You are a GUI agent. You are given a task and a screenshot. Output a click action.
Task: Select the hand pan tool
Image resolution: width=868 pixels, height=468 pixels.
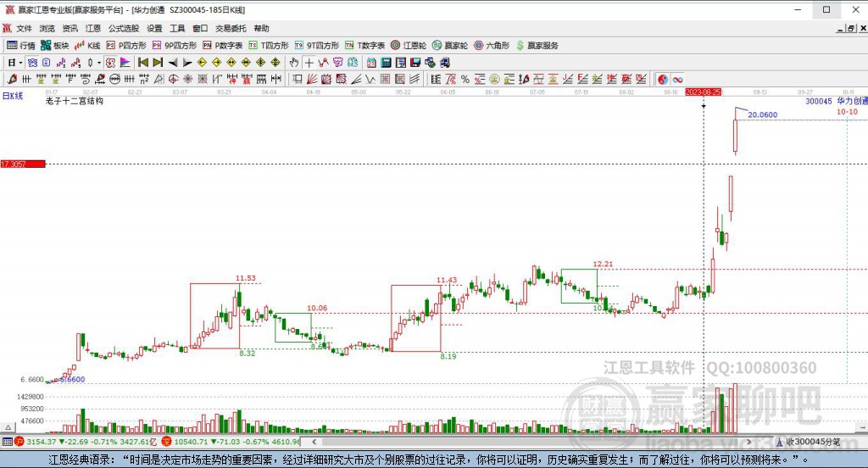click(294, 63)
